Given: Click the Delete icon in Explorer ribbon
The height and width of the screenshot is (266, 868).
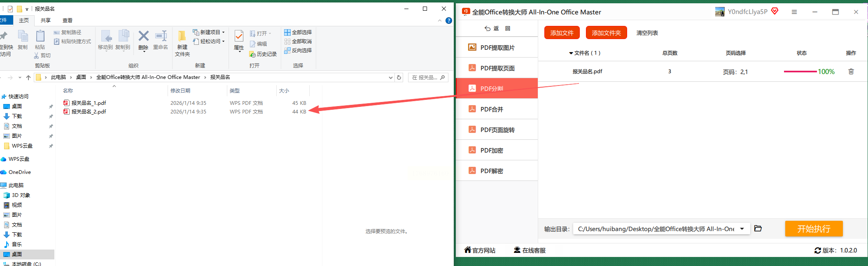Looking at the screenshot, I should [143, 36].
